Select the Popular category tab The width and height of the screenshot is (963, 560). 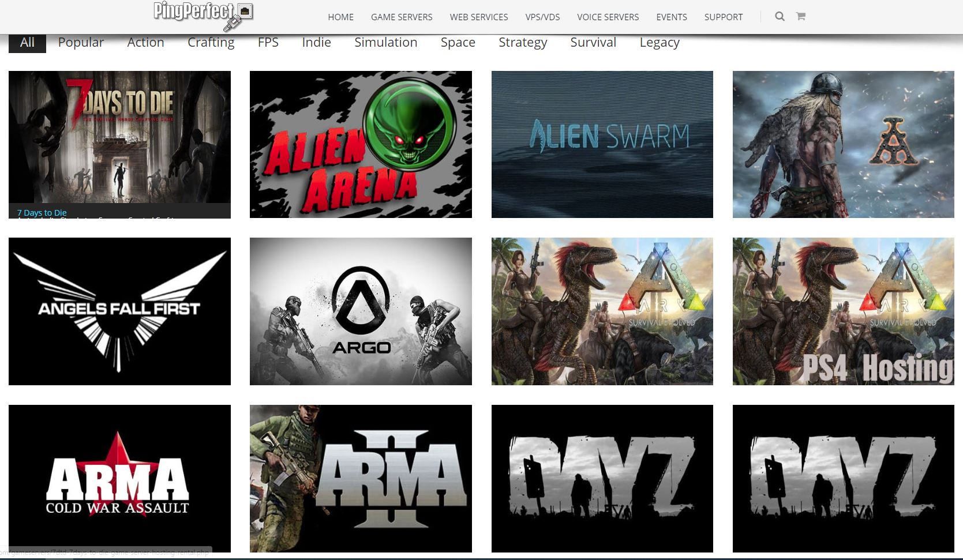[81, 43]
